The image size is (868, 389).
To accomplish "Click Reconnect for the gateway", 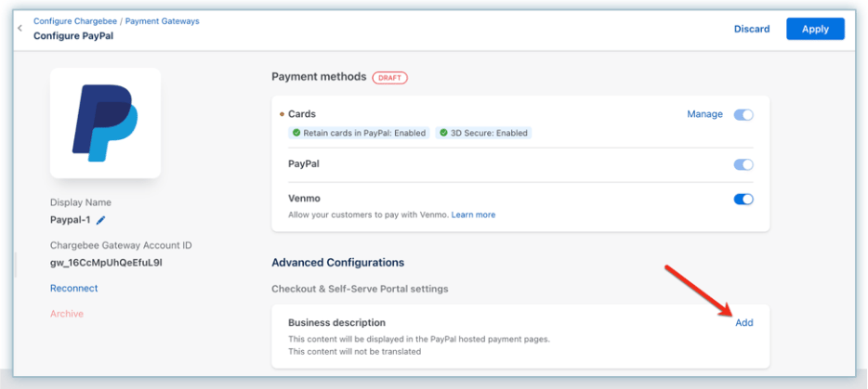I will 73,289.
